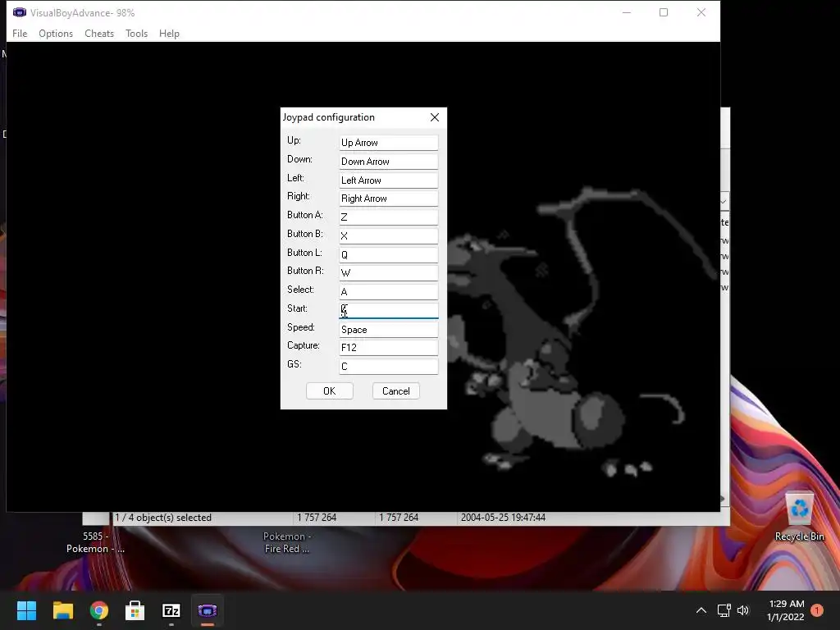The image size is (840, 630).
Task: Focus the Speed key field showing Space
Action: click(x=388, y=330)
